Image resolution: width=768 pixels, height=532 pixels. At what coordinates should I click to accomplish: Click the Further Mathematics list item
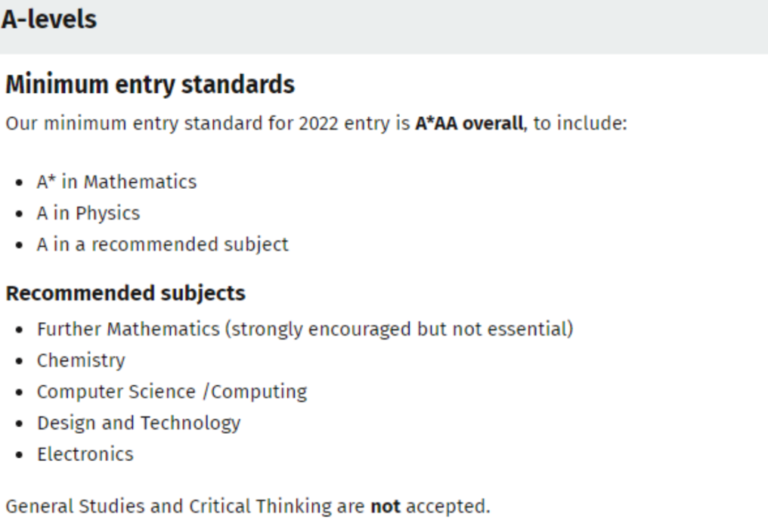305,329
